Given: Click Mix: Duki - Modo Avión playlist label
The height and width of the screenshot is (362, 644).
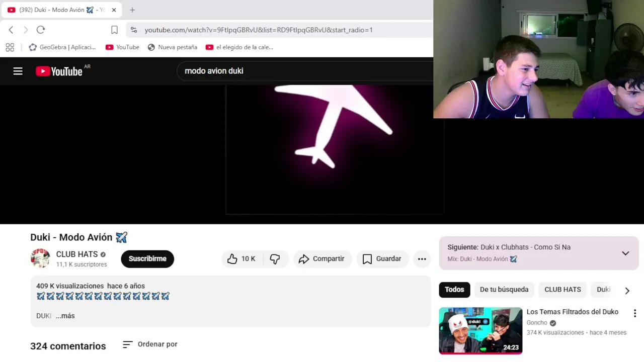Looking at the screenshot, I should (x=482, y=259).
